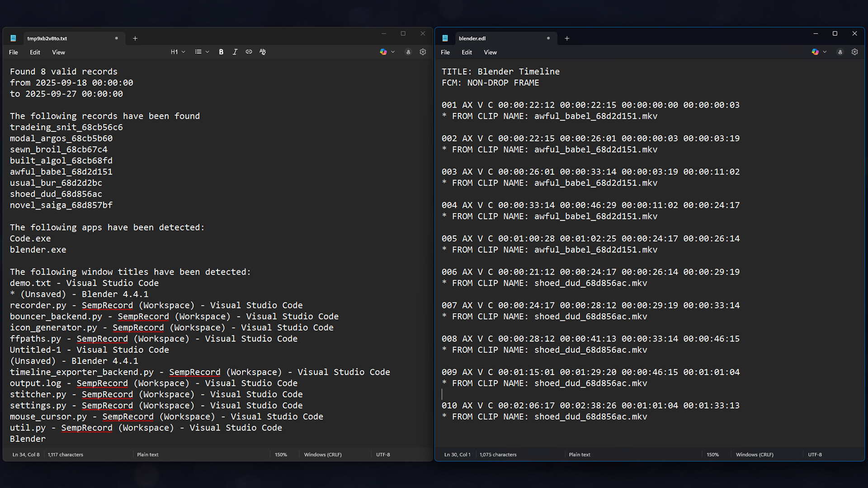The image size is (868, 488).
Task: Open Edit menu in left Notepad window
Action: 35,52
